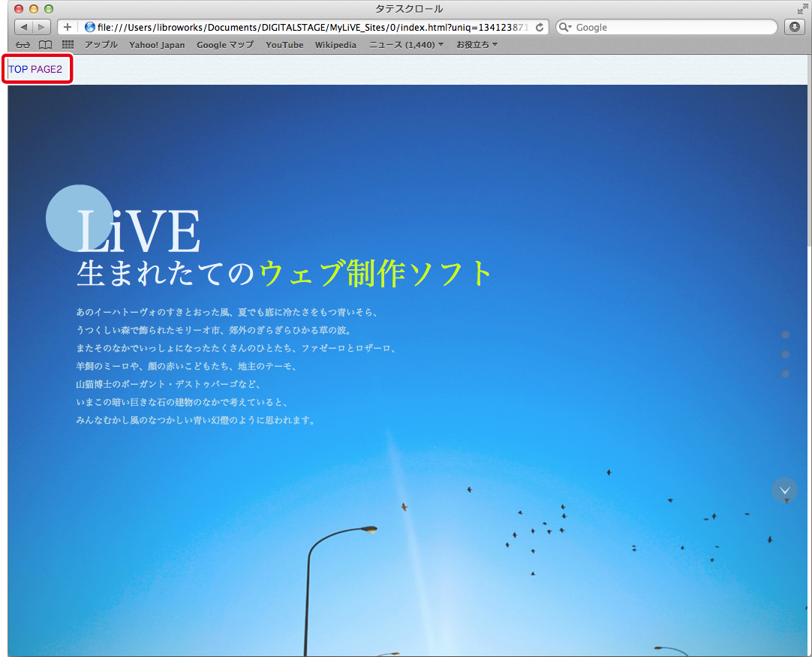Click the TOP link on the page
This screenshot has width=812, height=657.
point(18,70)
